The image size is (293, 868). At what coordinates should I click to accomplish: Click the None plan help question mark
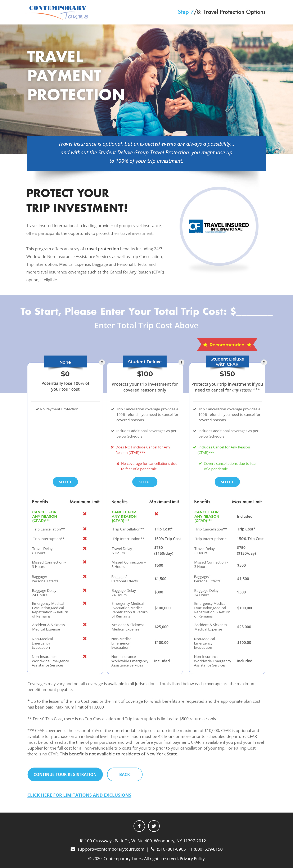pos(102,362)
